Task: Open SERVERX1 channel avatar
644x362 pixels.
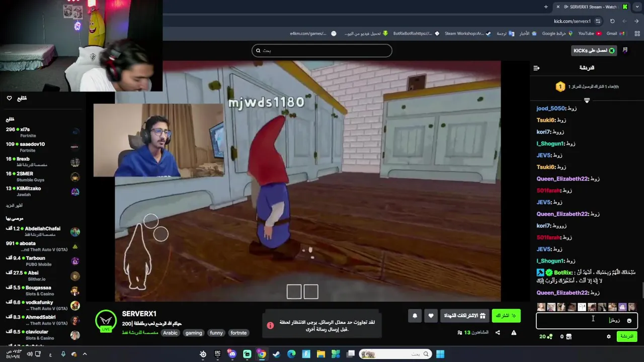Action: (x=106, y=322)
